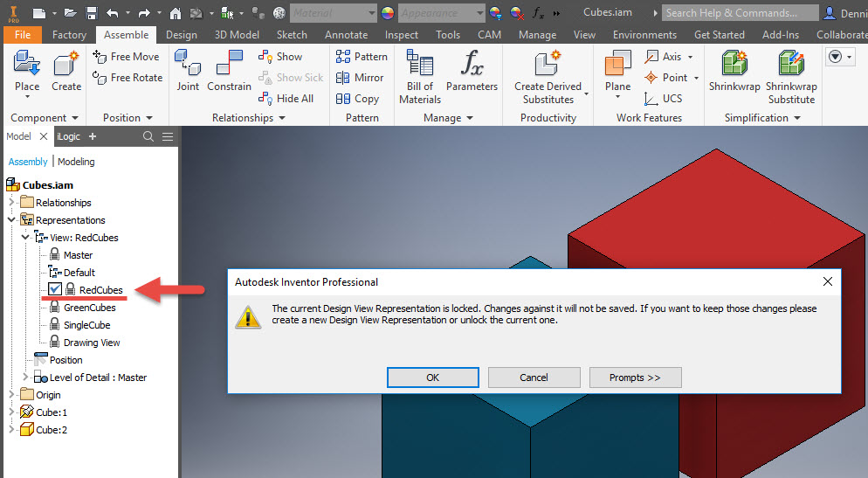This screenshot has height=478, width=868.
Task: Select the Free Move tool
Action: [127, 57]
